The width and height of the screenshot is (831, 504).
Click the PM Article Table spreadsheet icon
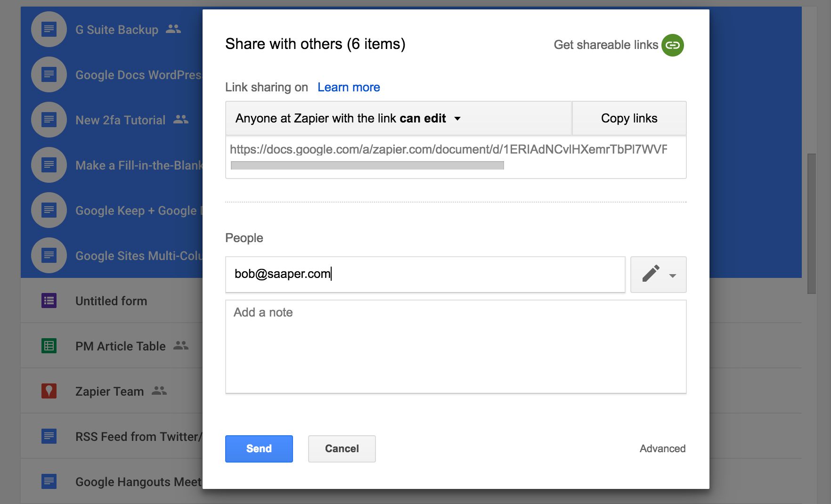[49, 346]
